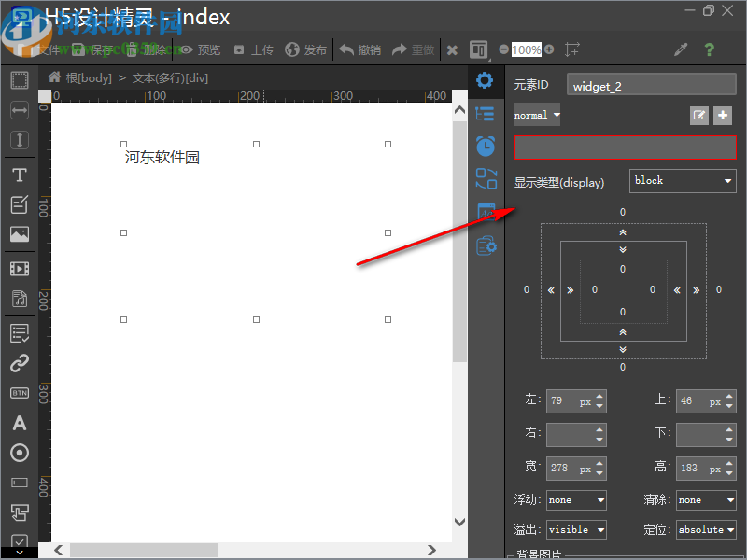Open the layout panel toolbar icon

click(478, 49)
